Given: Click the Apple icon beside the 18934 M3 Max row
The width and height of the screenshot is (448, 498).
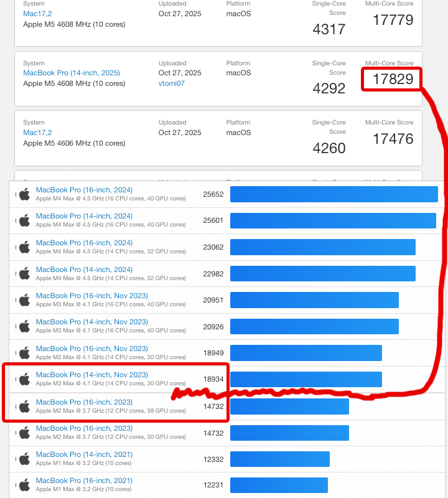Looking at the screenshot, I should click(x=24, y=379).
